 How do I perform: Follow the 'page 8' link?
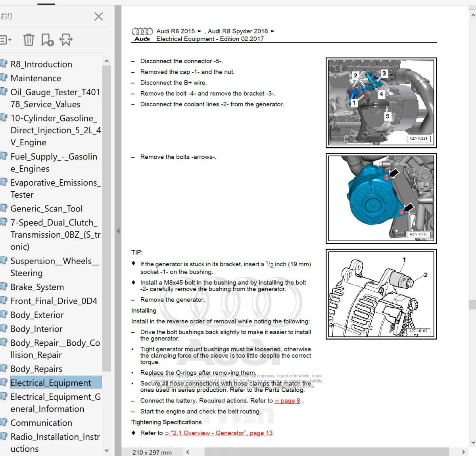287,401
